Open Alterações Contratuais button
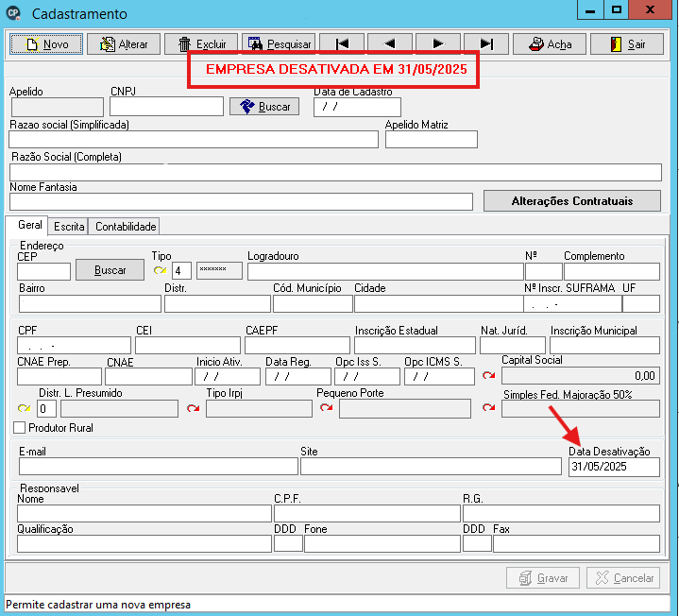 572,201
